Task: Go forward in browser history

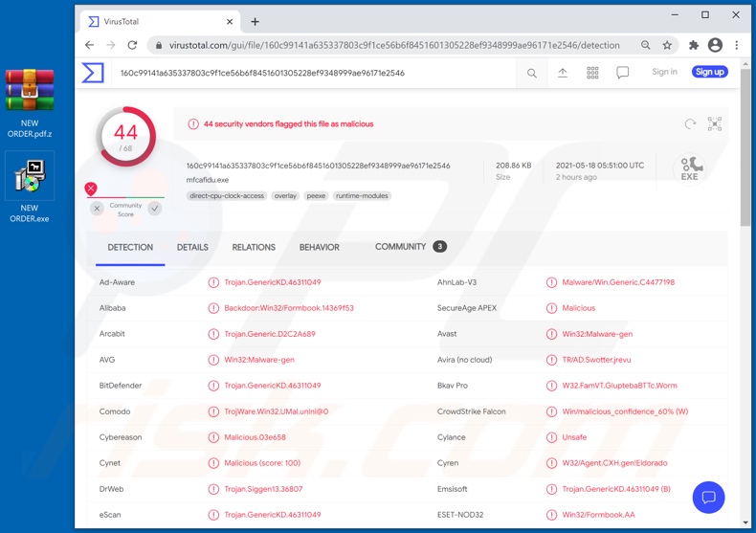Action: [x=111, y=45]
